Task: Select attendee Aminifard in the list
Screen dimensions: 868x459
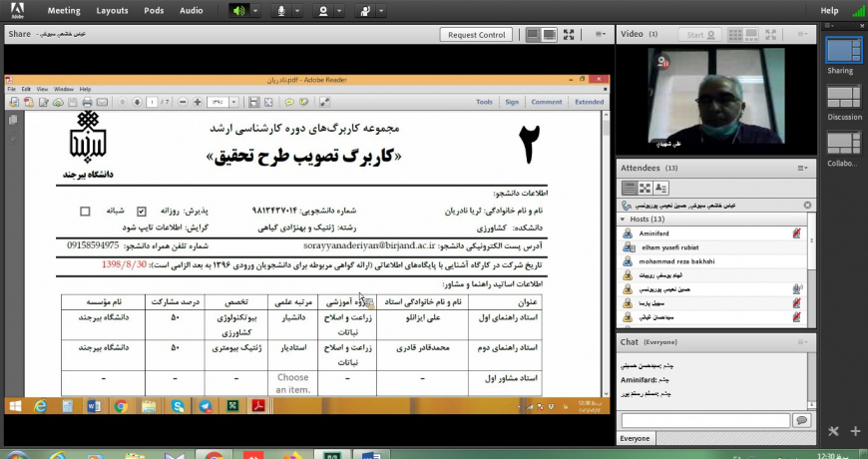Action: (711, 233)
